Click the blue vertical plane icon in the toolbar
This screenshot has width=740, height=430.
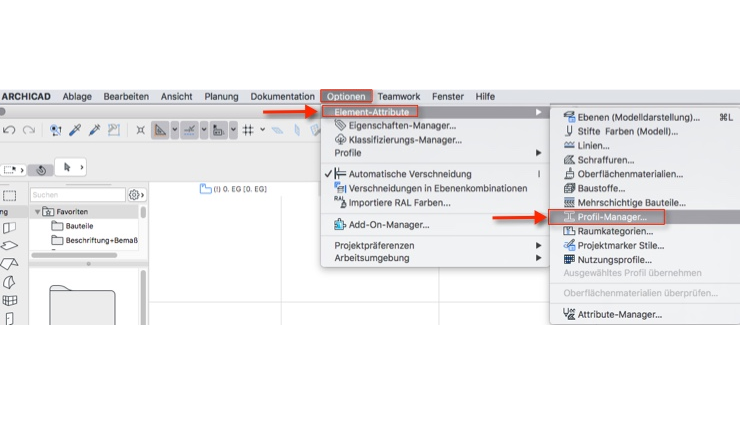(297, 130)
